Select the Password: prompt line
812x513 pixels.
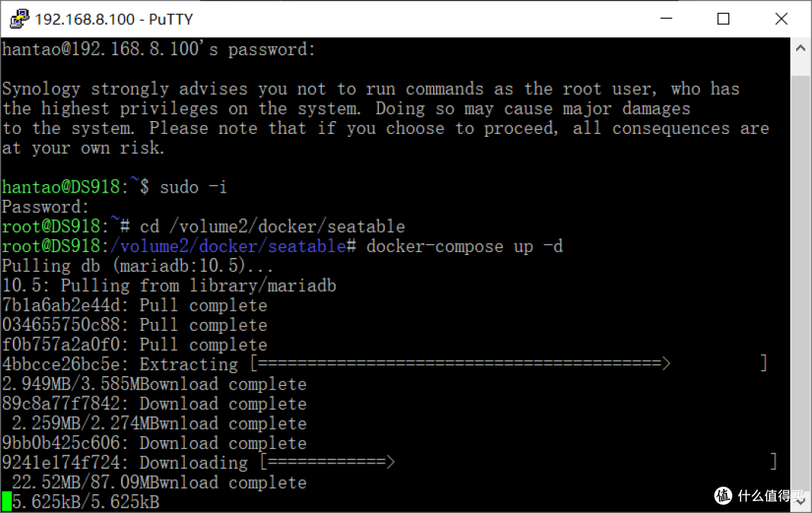43,206
